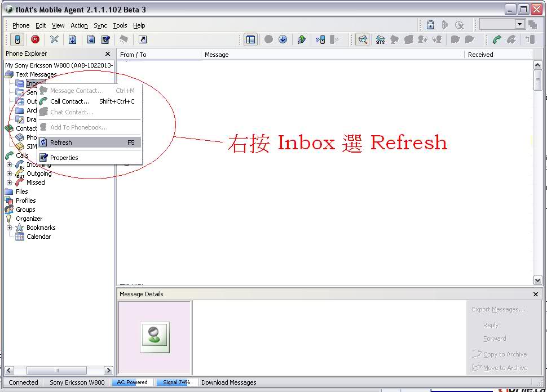The width and height of the screenshot is (547, 392).
Task: Open the combo box dropdown in upper toolbar
Action: 520,24
